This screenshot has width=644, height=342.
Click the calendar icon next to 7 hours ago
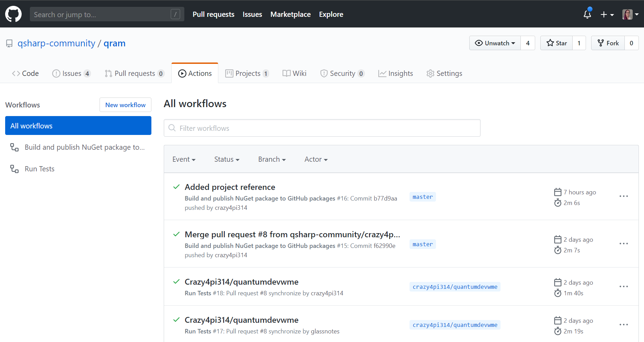coord(557,192)
